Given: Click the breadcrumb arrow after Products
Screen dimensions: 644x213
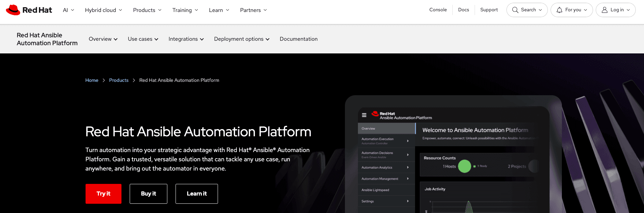Looking at the screenshot, I should click(x=134, y=80).
